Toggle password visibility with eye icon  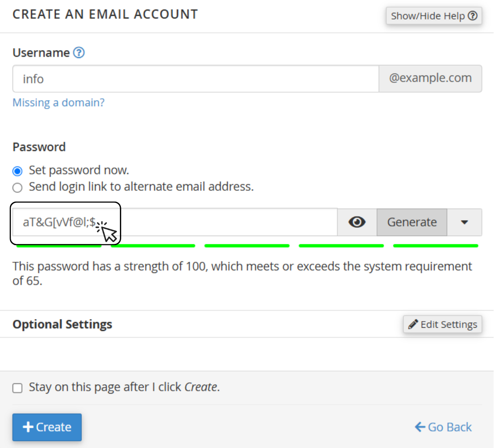point(357,222)
